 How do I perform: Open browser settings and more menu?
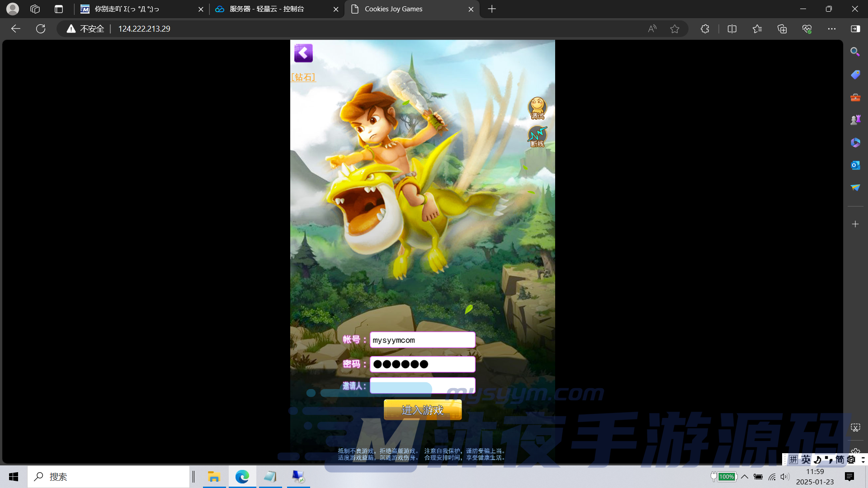point(831,29)
